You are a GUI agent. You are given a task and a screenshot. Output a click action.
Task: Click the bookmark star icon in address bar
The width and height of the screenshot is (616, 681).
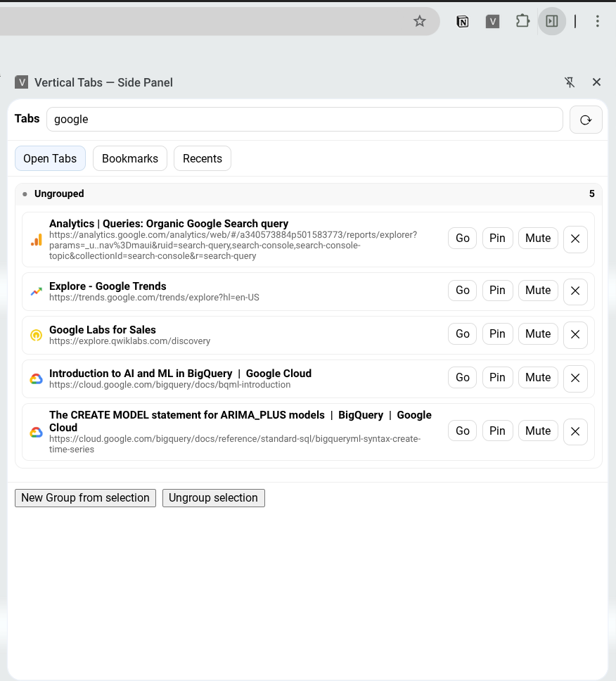(x=420, y=21)
